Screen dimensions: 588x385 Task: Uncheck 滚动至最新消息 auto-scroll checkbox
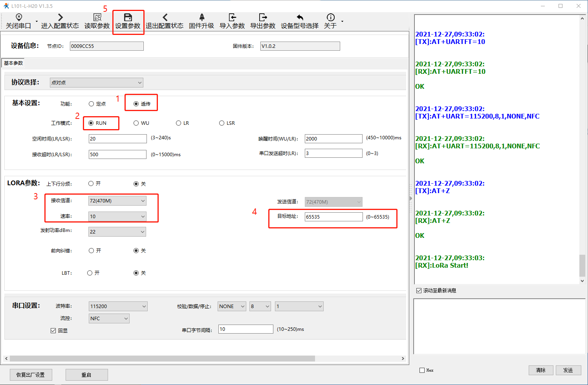(x=419, y=291)
